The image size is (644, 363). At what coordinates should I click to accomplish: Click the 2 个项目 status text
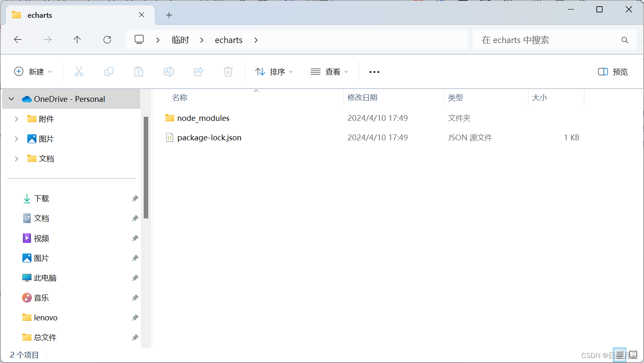pos(24,355)
